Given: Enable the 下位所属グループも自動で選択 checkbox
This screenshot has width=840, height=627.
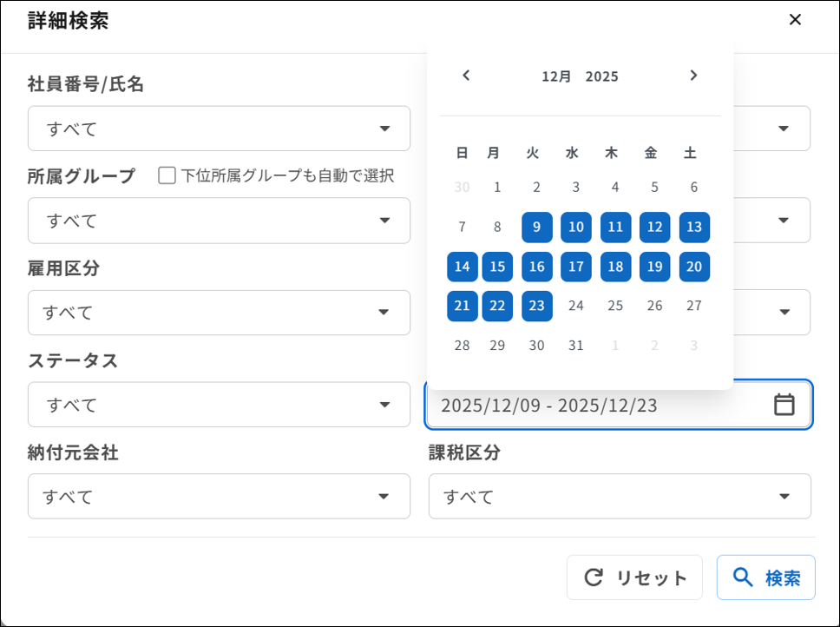Looking at the screenshot, I should (165, 175).
